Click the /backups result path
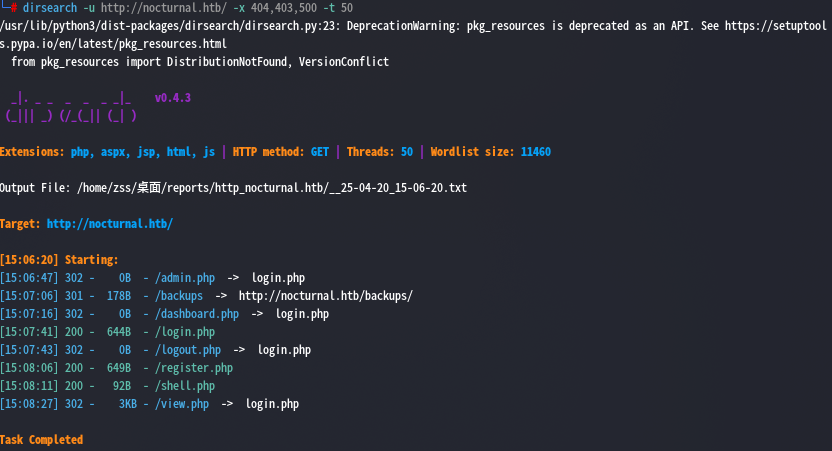This screenshot has height=451, width=832. [x=179, y=296]
